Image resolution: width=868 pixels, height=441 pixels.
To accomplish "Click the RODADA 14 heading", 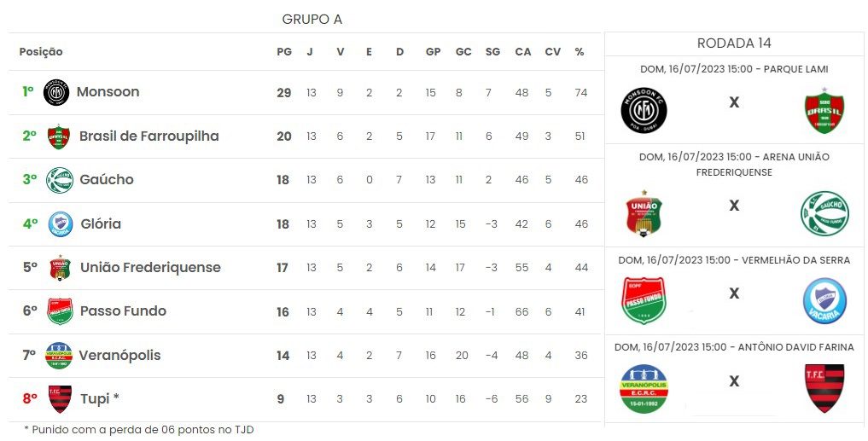I will pos(734,44).
